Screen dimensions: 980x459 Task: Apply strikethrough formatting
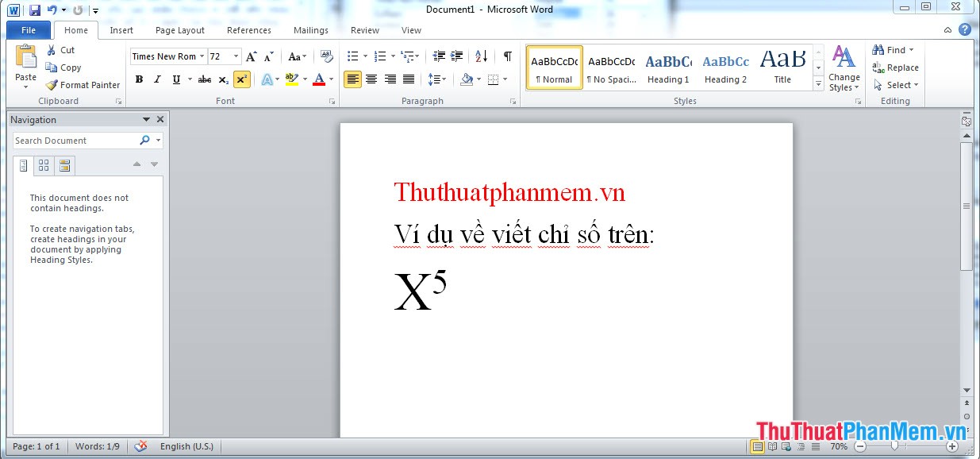pos(205,79)
